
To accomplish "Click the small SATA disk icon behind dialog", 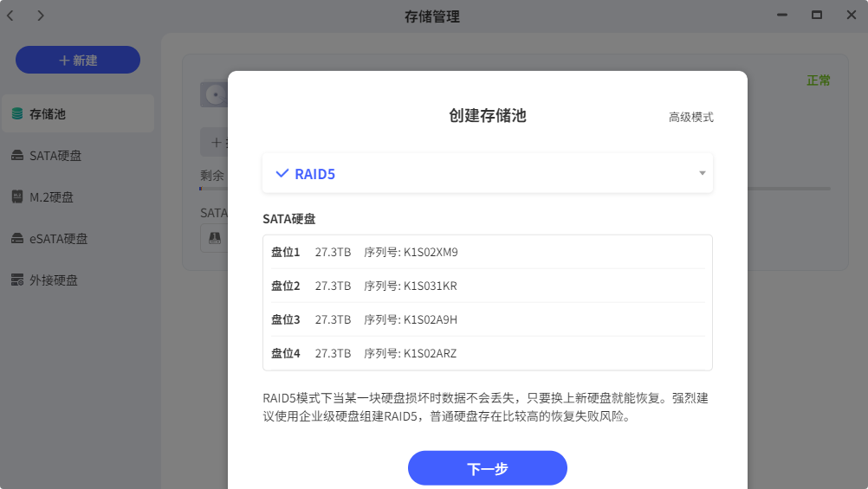I will (213, 236).
